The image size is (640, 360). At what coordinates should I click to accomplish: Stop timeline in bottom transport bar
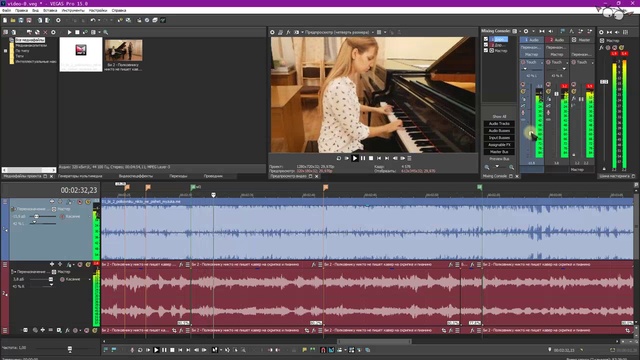coord(172,350)
